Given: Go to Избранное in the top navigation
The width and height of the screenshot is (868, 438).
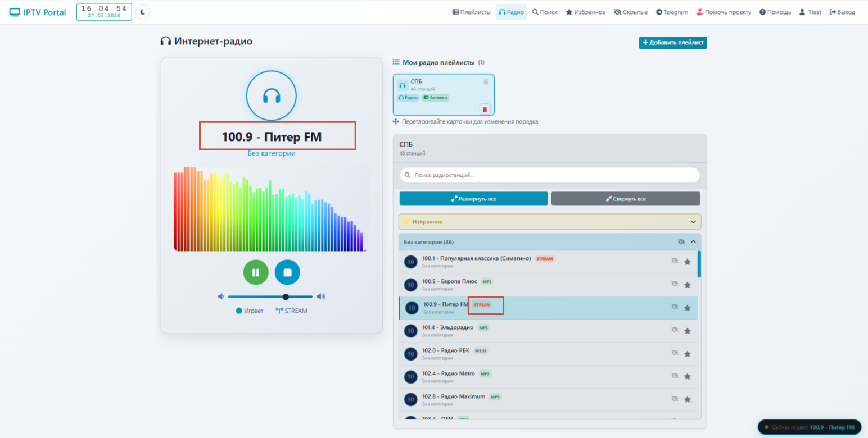Looking at the screenshot, I should pos(585,12).
